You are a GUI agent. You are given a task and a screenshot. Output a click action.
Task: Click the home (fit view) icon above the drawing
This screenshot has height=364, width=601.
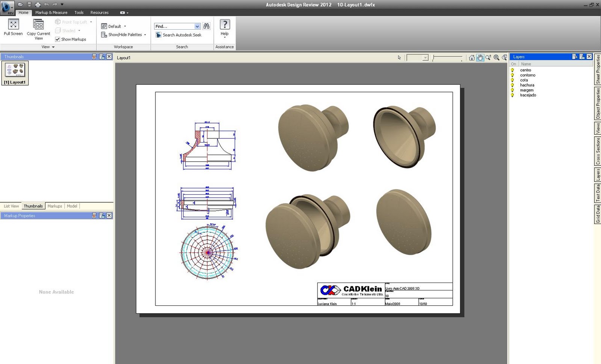[471, 57]
